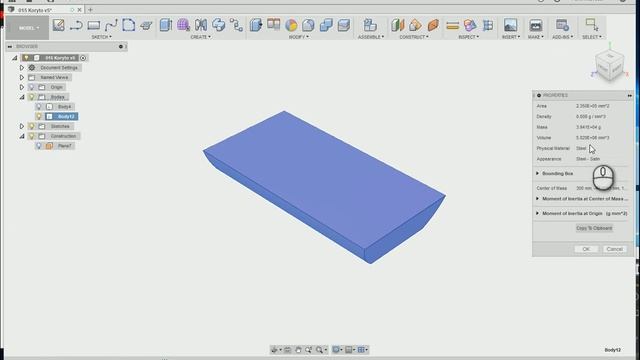This screenshot has height=360, width=640.
Task: Select the Split Body tool icon
Action: (x=273, y=24)
